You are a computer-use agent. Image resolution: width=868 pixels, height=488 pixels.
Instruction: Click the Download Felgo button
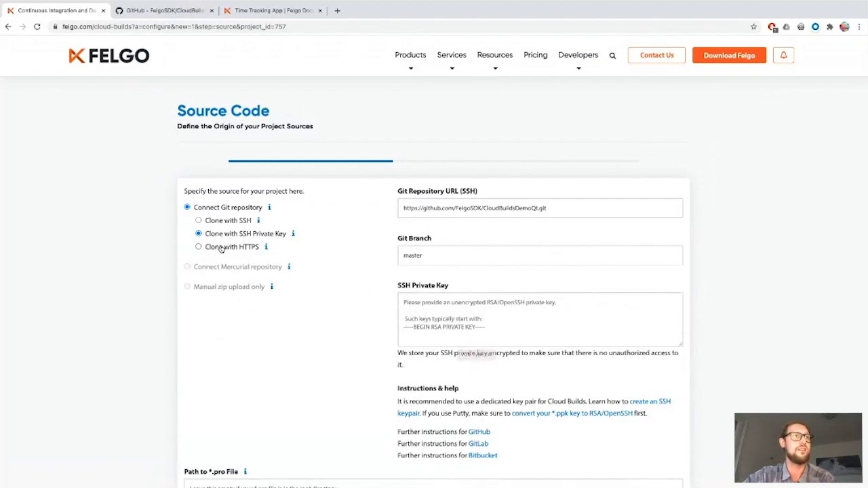[x=729, y=55]
